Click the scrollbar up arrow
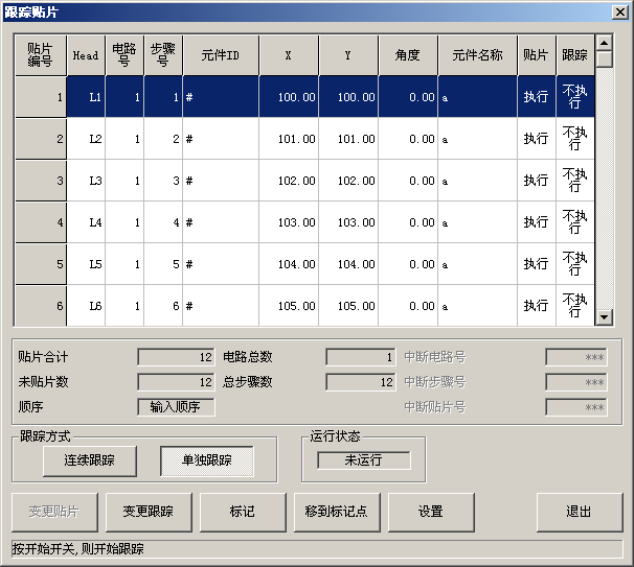The height and width of the screenshot is (567, 634). coord(604,43)
